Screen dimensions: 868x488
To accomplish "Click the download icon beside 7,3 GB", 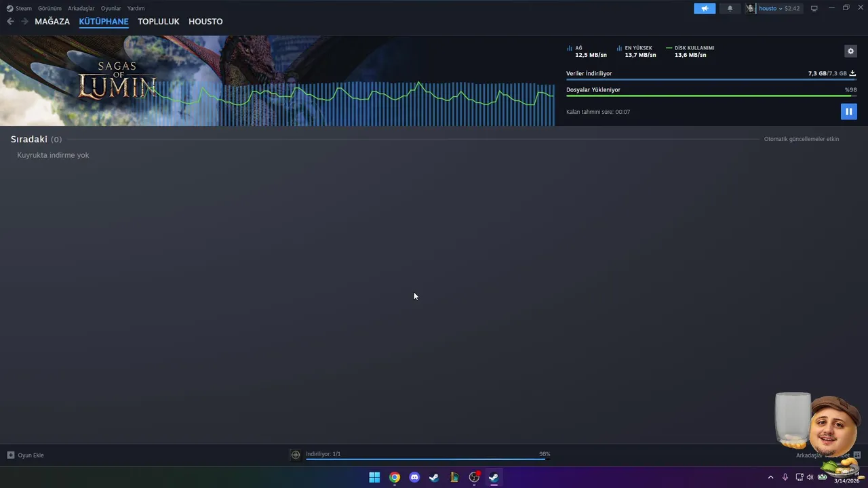I will click(852, 73).
